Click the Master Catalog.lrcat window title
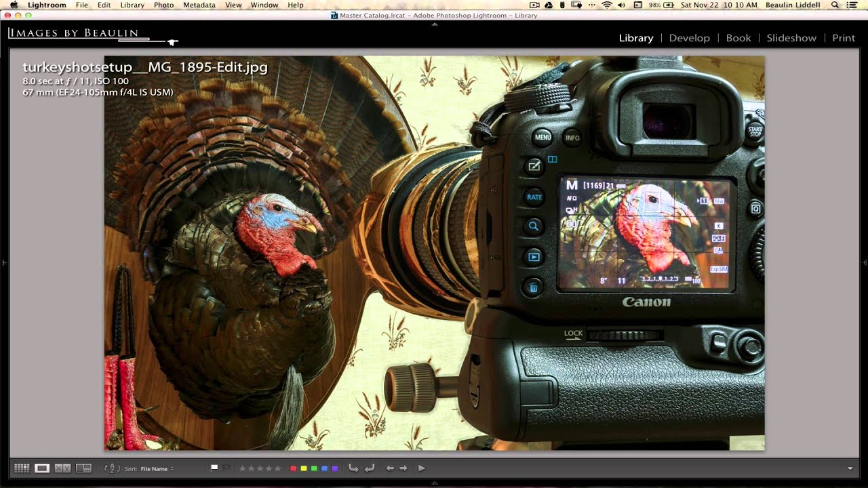The width and height of the screenshot is (868, 488). (x=438, y=15)
